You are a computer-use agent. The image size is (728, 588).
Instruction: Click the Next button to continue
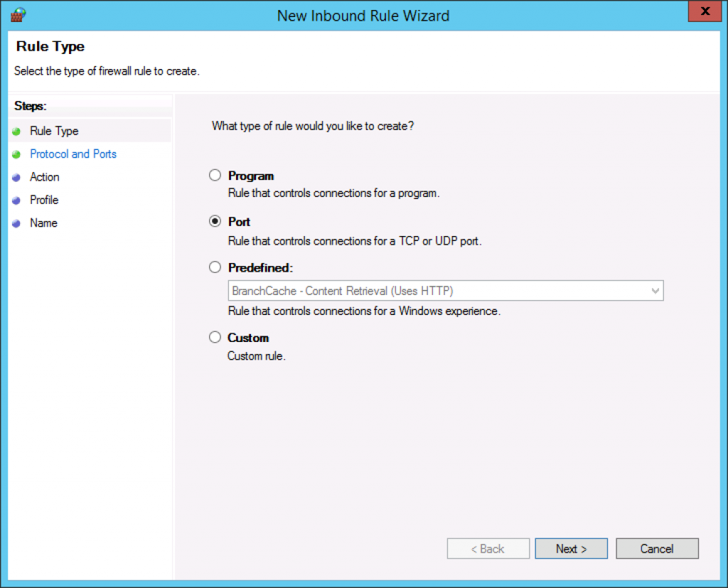point(571,548)
